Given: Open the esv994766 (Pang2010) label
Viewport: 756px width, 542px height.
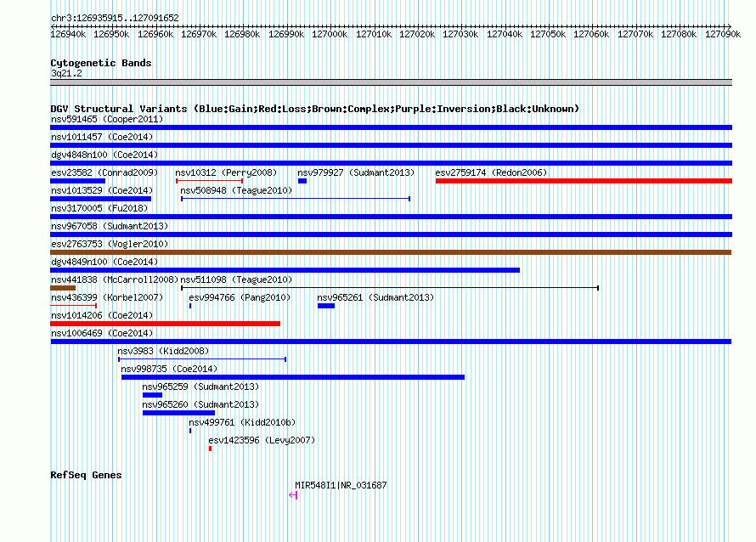Looking at the screenshot, I should click(x=240, y=297).
